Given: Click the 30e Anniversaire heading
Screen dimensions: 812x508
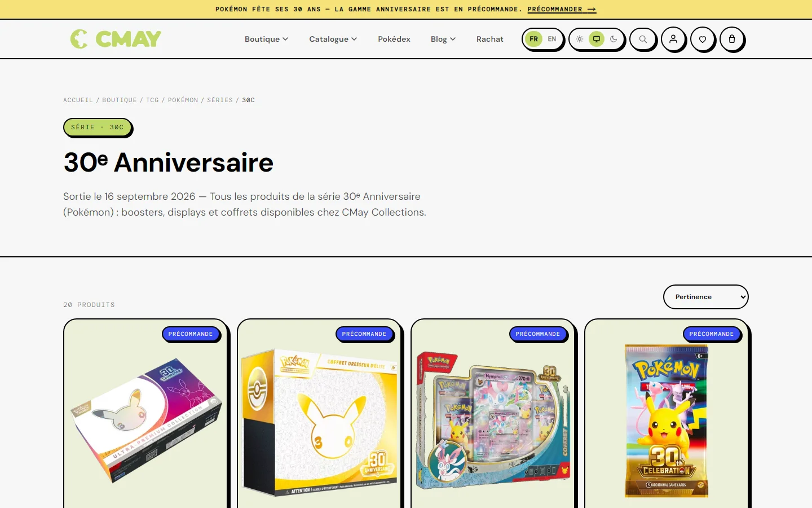Looking at the screenshot, I should point(168,163).
